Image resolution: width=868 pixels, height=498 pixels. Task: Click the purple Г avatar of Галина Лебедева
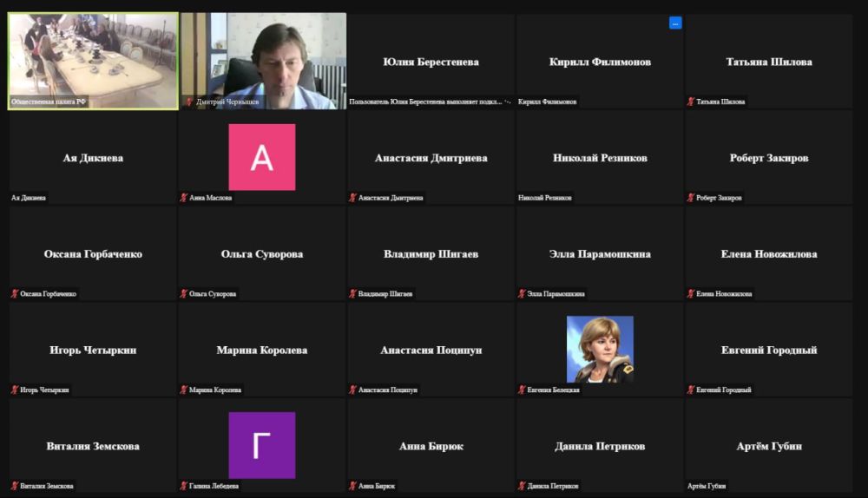pos(261,445)
